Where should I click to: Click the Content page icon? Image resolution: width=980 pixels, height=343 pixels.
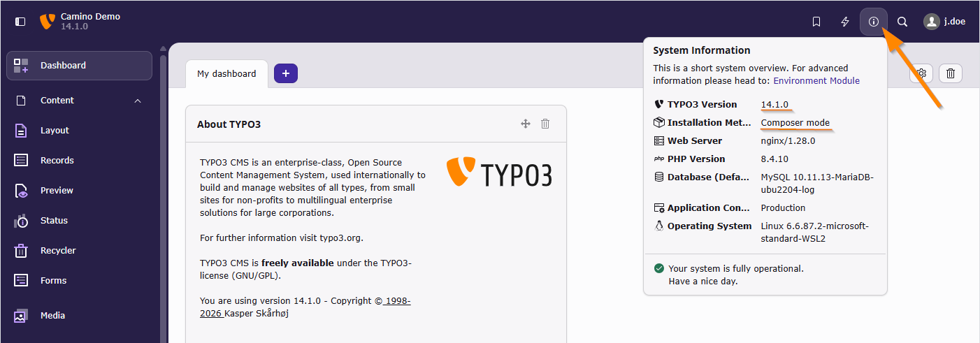pyautogui.click(x=21, y=101)
